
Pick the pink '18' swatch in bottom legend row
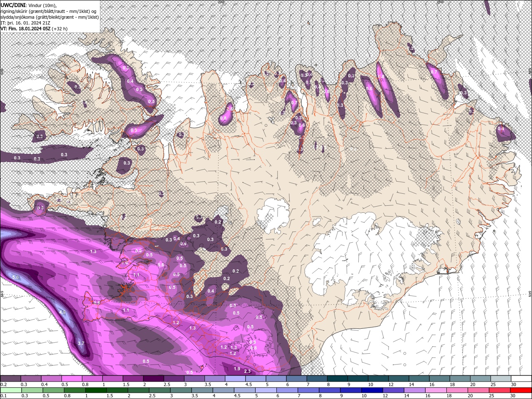point(457,390)
